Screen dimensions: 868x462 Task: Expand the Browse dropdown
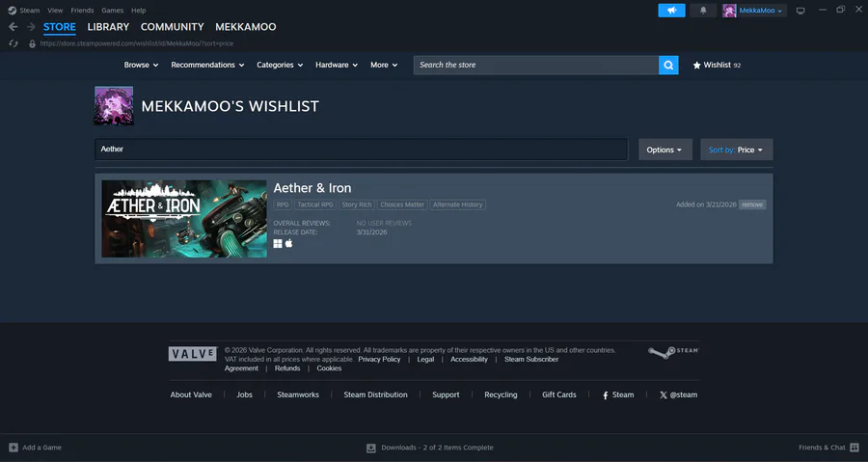tap(141, 65)
